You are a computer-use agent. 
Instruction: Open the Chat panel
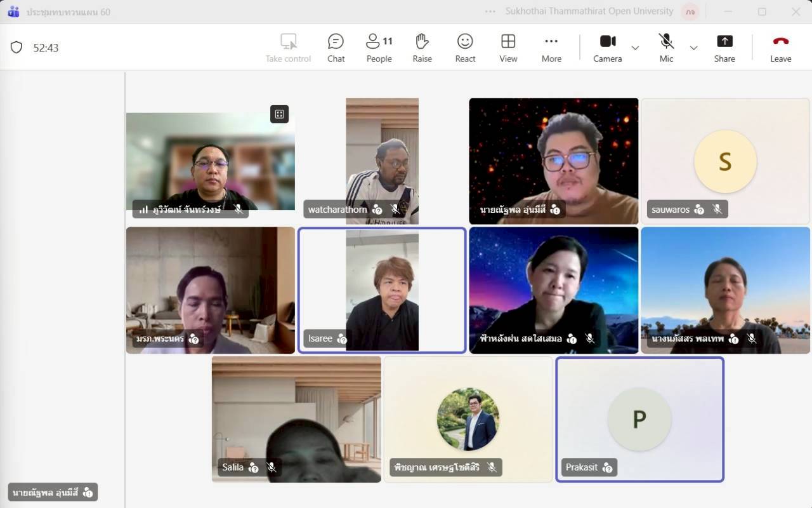(x=336, y=48)
